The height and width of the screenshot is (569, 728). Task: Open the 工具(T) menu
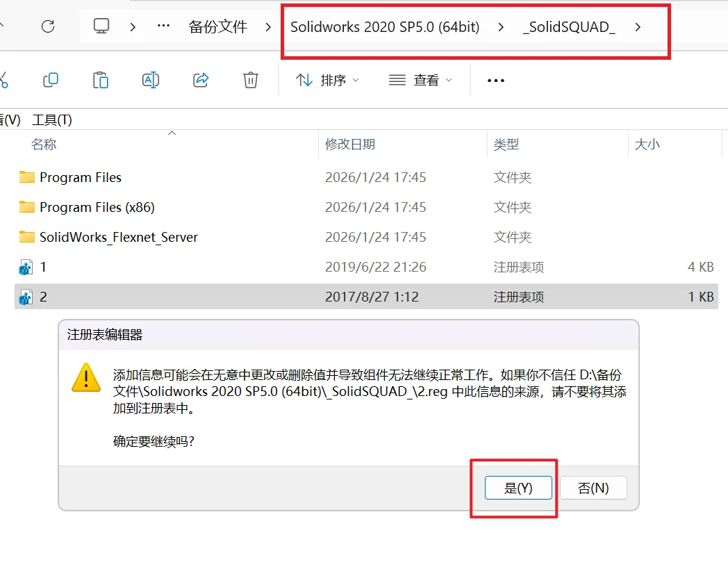52,119
